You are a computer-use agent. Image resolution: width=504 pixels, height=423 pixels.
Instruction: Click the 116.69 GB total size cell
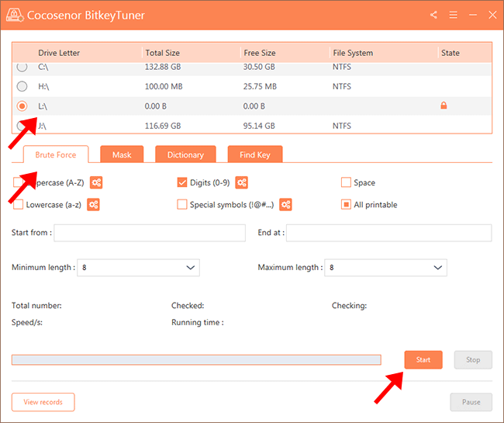click(x=163, y=126)
